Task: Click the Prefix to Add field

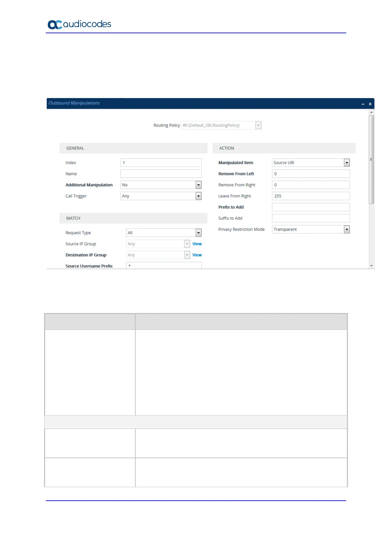Action: pos(311,207)
